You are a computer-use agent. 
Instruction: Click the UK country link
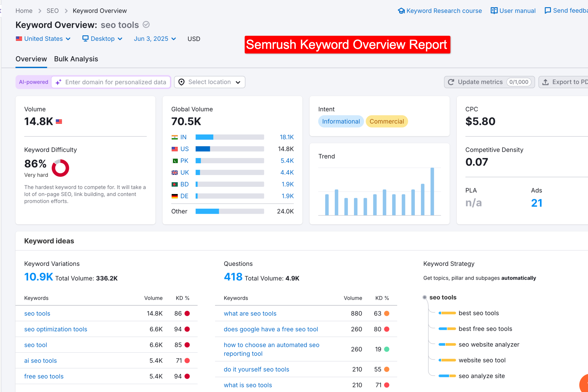185,172
